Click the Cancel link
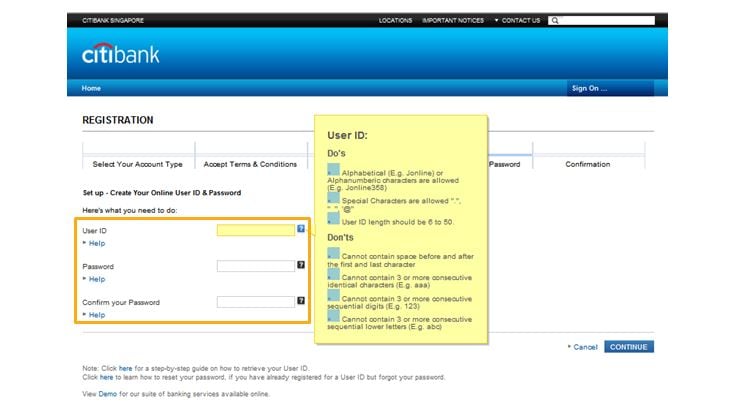 point(585,347)
